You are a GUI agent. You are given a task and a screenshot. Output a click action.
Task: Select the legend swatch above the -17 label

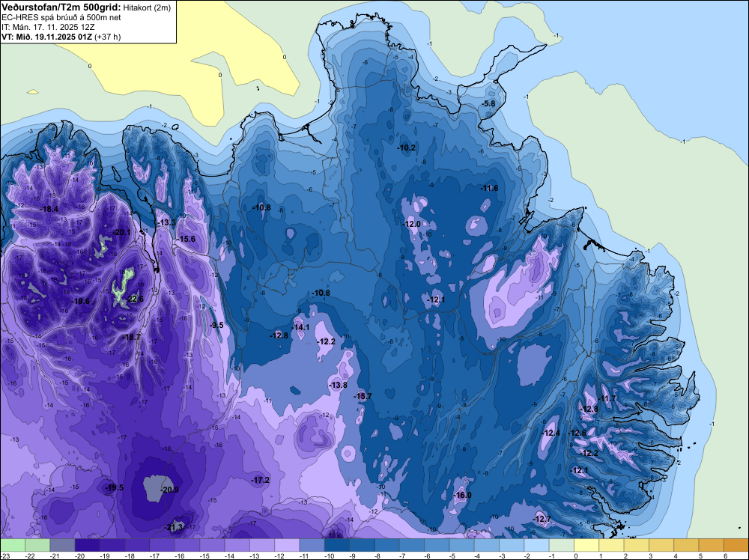163,545
